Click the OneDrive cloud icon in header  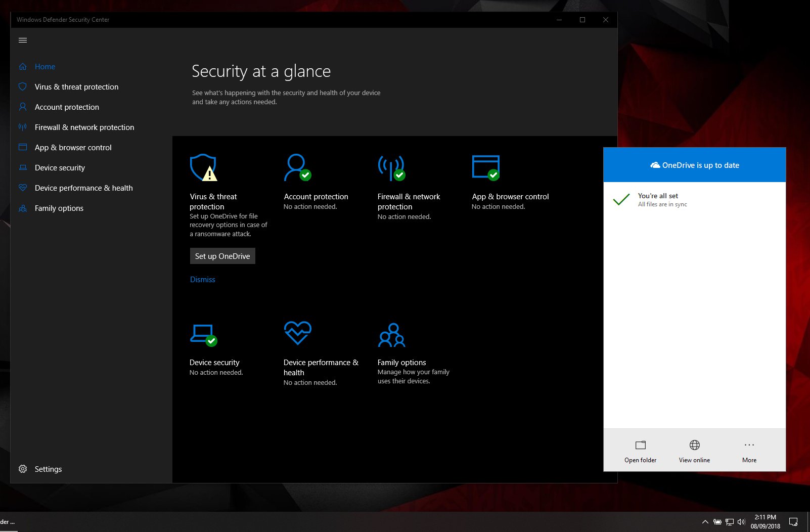[x=655, y=165]
